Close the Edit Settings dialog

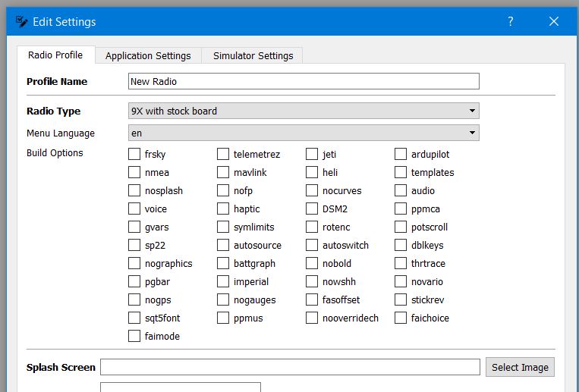click(x=554, y=21)
